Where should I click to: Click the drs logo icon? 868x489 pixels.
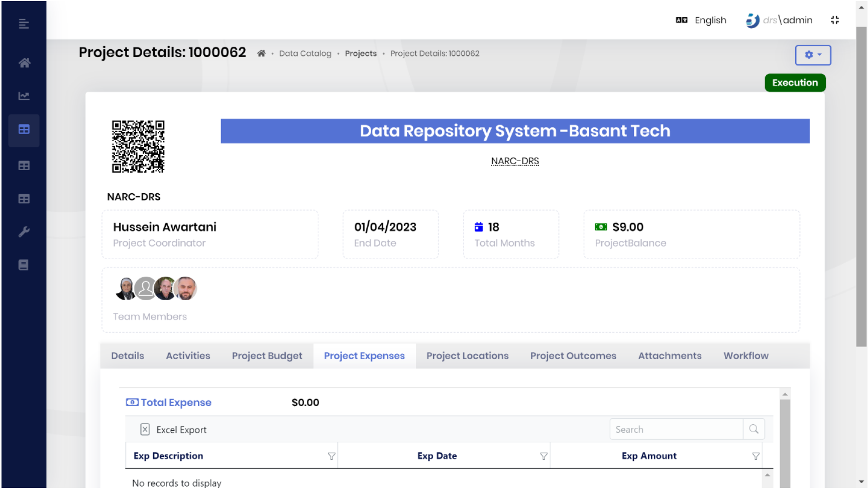point(752,20)
